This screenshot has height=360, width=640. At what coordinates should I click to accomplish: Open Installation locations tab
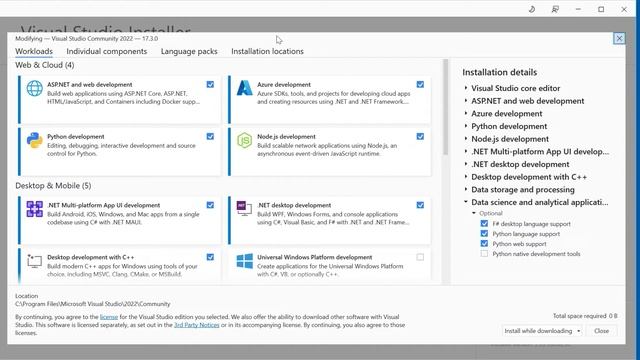[x=267, y=51]
